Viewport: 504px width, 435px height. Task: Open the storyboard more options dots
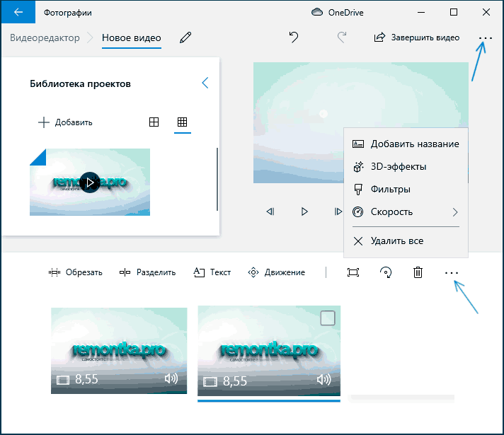(452, 273)
